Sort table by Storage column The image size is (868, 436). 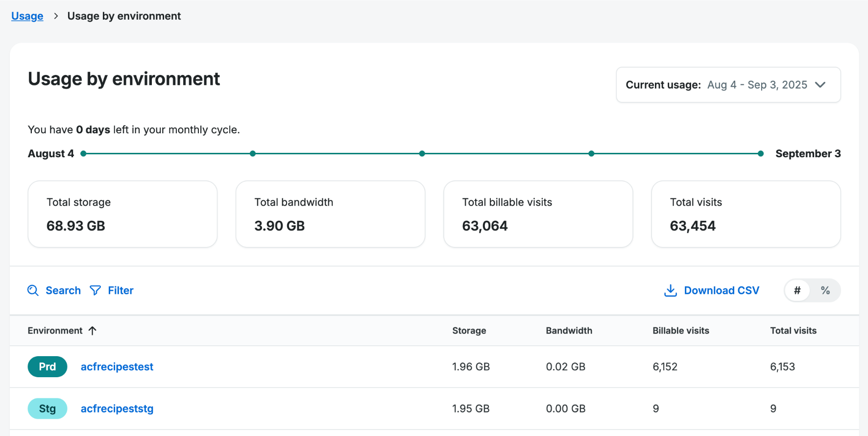469,331
